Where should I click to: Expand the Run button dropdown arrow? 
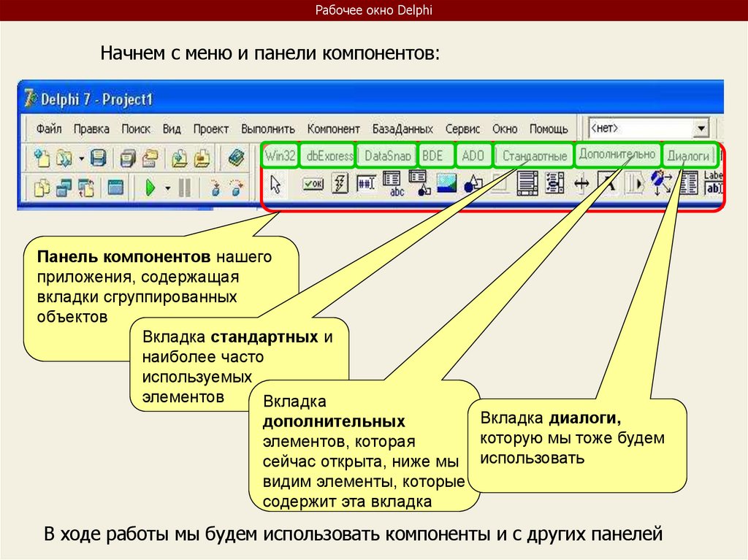167,188
